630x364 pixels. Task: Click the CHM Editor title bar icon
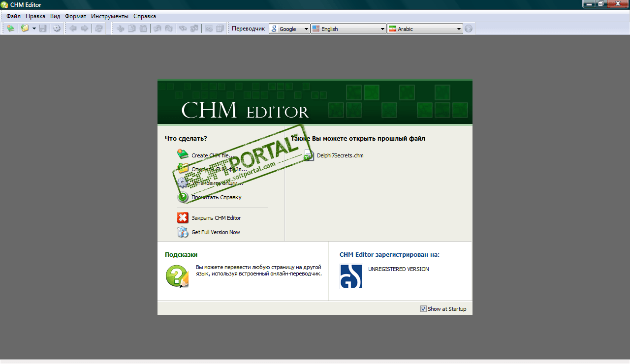[5, 4]
